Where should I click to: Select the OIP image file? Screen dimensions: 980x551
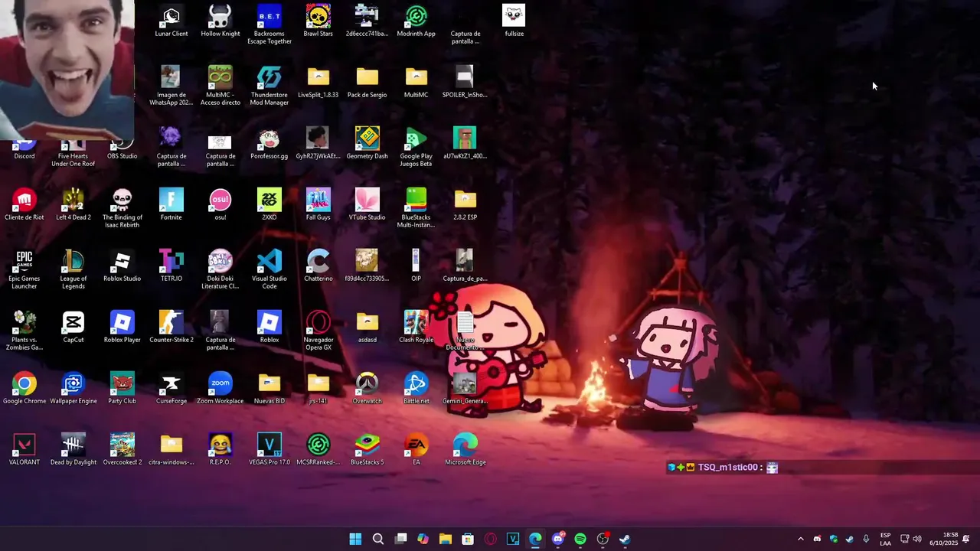[x=416, y=266]
